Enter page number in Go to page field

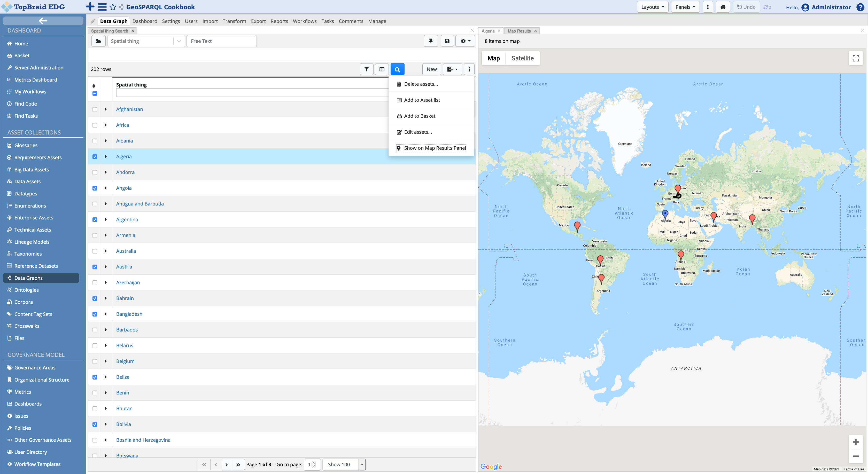[311, 465]
